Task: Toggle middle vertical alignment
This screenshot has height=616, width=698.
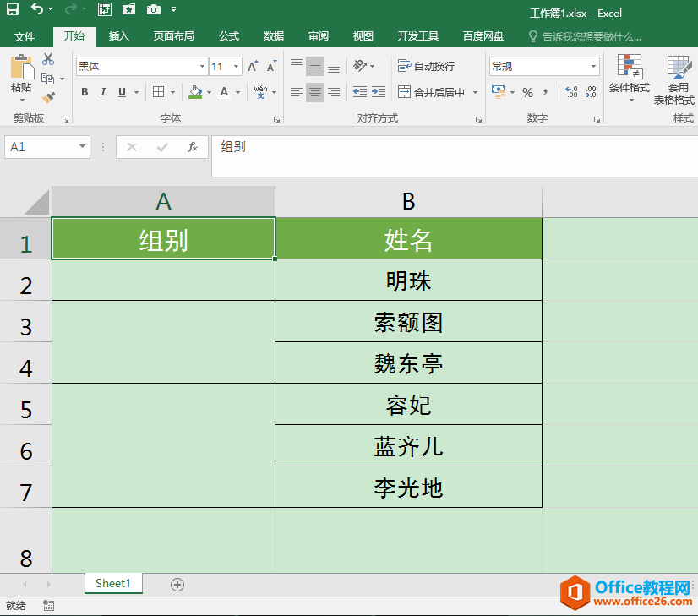Action: 315,66
